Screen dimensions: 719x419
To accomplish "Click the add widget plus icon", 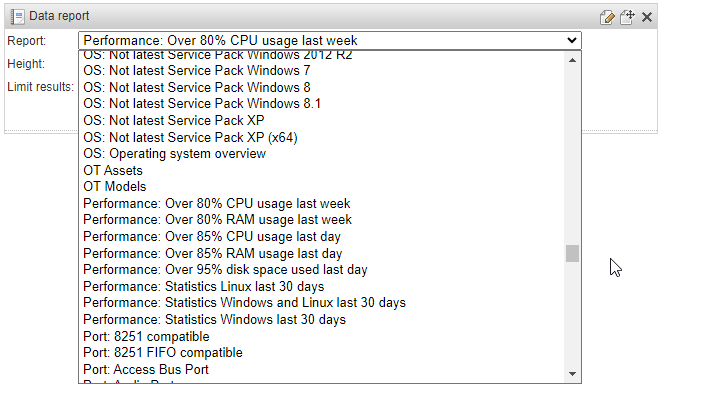I will pyautogui.click(x=627, y=17).
